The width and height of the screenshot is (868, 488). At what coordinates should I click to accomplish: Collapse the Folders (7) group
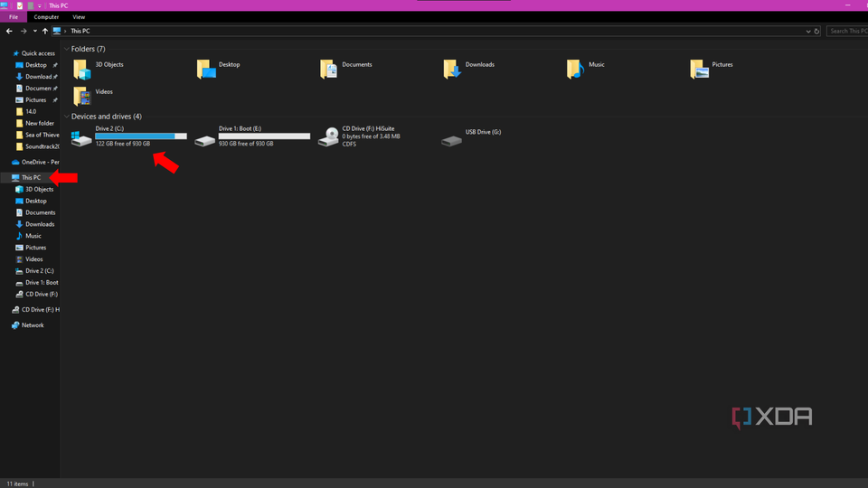66,49
